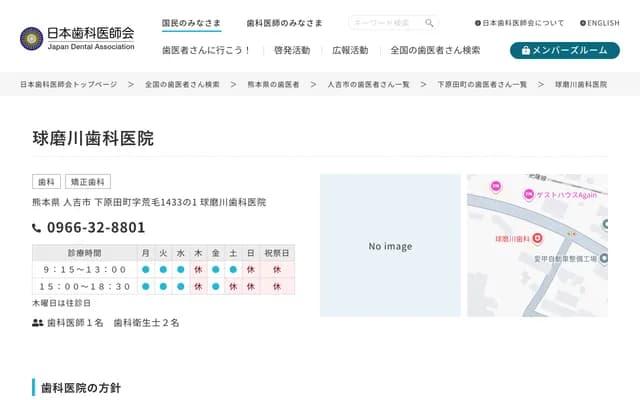Click the staff people icon
The image size is (640, 400).
click(38, 323)
